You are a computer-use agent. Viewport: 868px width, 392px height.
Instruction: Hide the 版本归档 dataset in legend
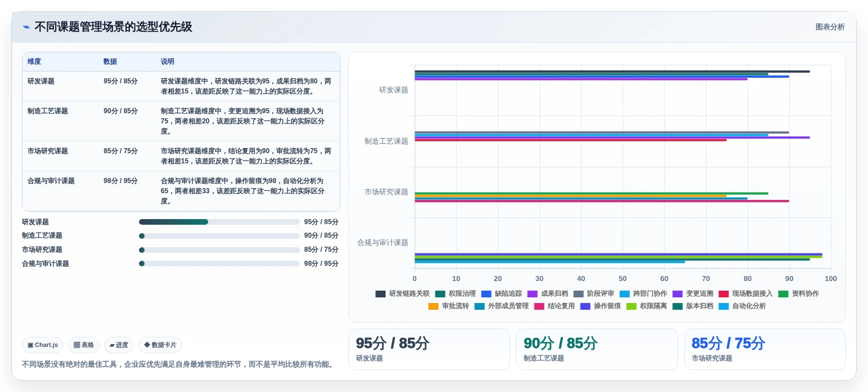pos(693,306)
